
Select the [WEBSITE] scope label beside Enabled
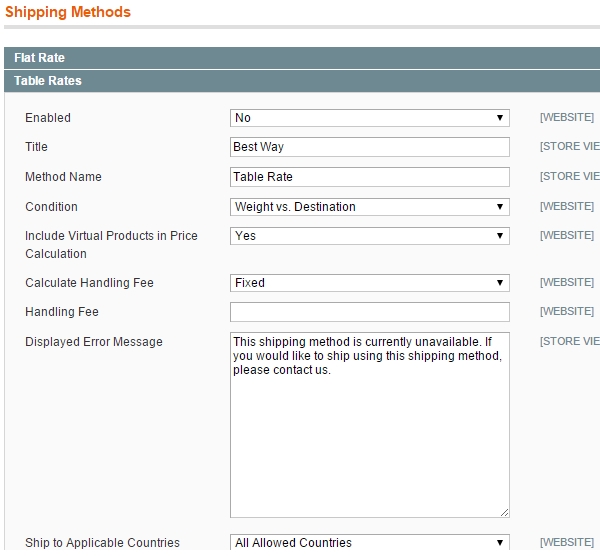pyautogui.click(x=567, y=117)
